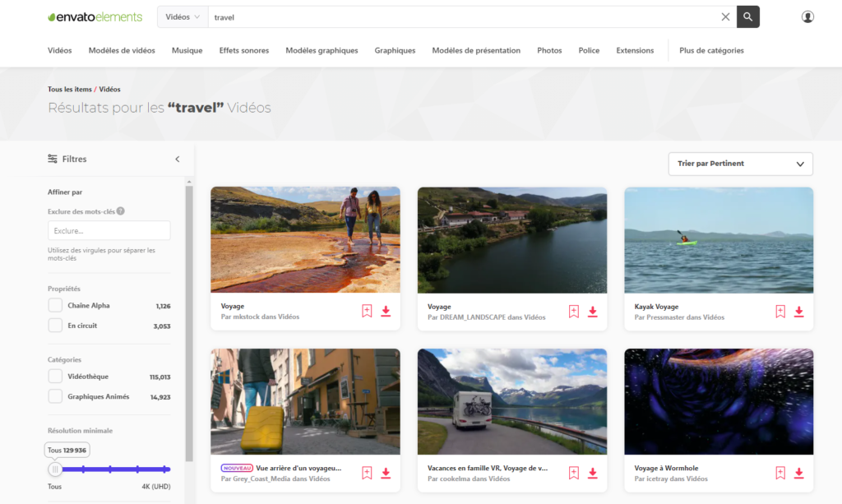This screenshot has height=504, width=842.
Task: Clear the search field with the X icon
Action: [724, 16]
